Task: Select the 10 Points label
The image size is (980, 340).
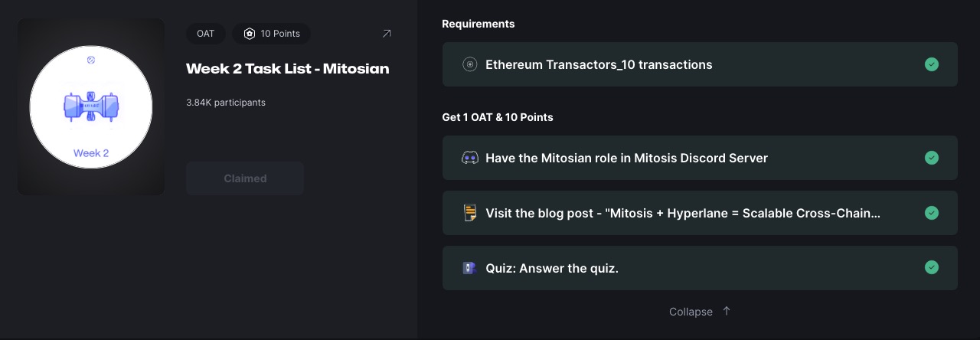Action: tap(280, 34)
